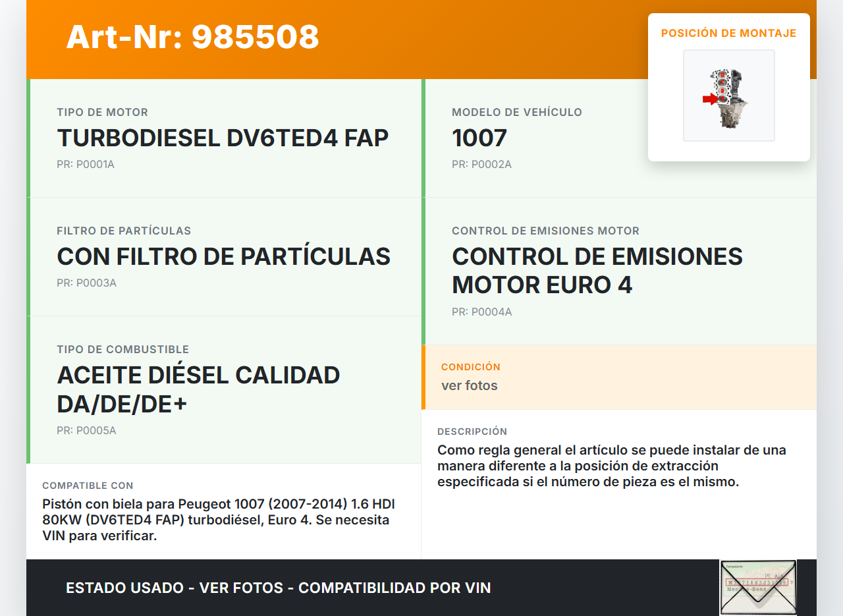The height and width of the screenshot is (616, 843).
Task: Click the PR: P0001A code
Action: coord(86,165)
